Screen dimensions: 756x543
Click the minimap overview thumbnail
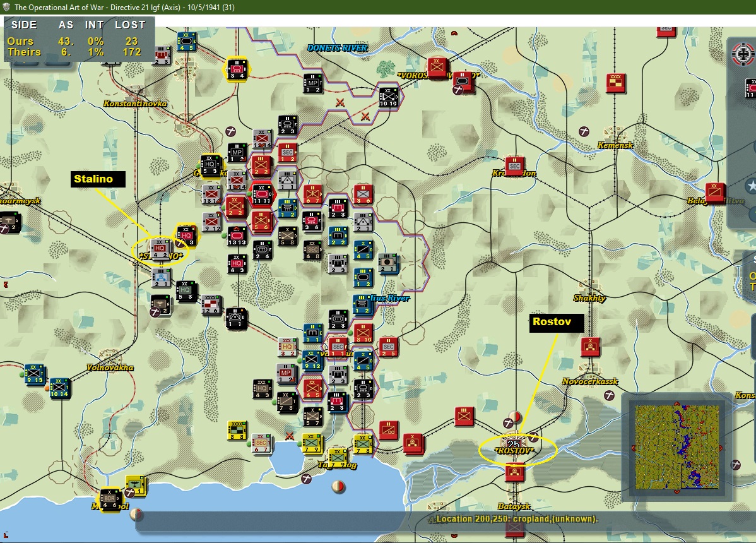(676, 447)
